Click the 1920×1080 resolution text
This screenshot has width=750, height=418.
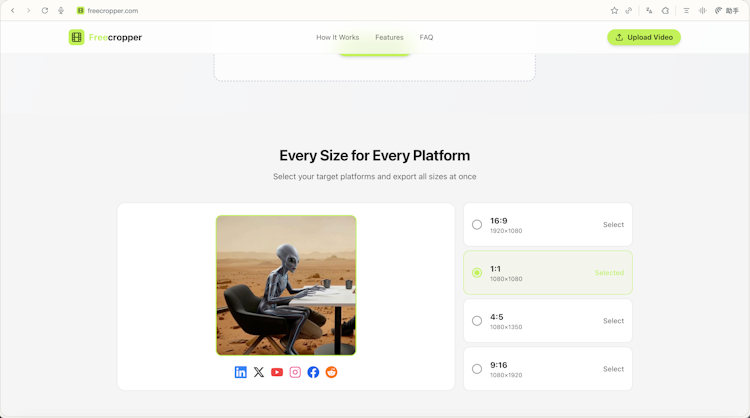click(x=506, y=231)
